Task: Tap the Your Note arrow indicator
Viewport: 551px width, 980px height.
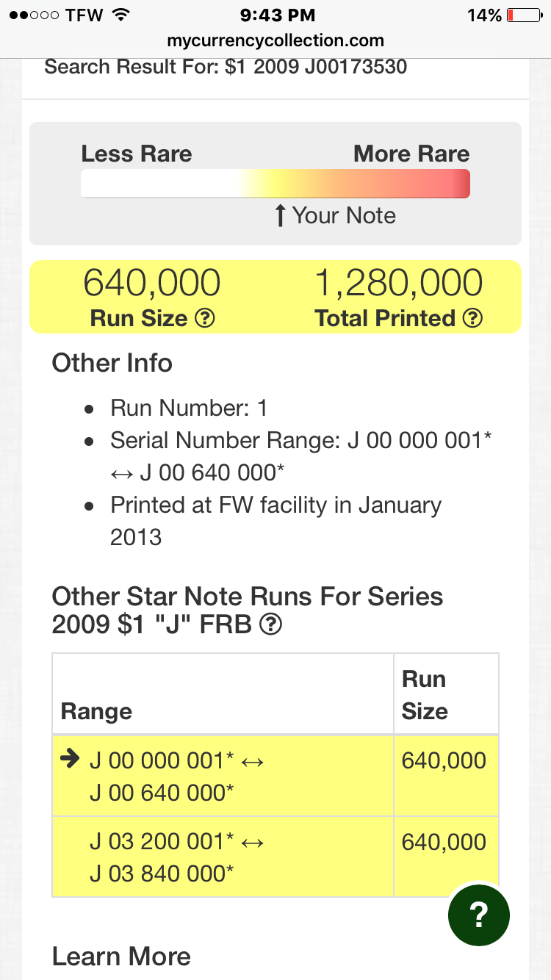Action: 279,216
